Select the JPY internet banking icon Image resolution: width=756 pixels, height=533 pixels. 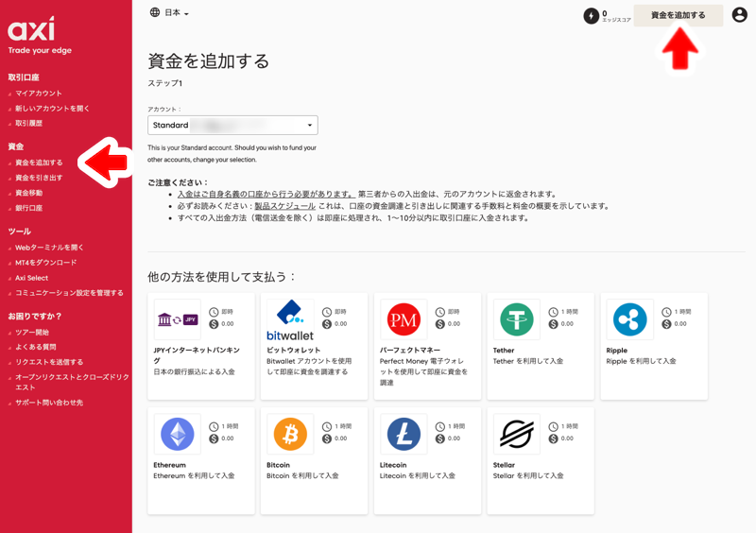pyautogui.click(x=178, y=319)
